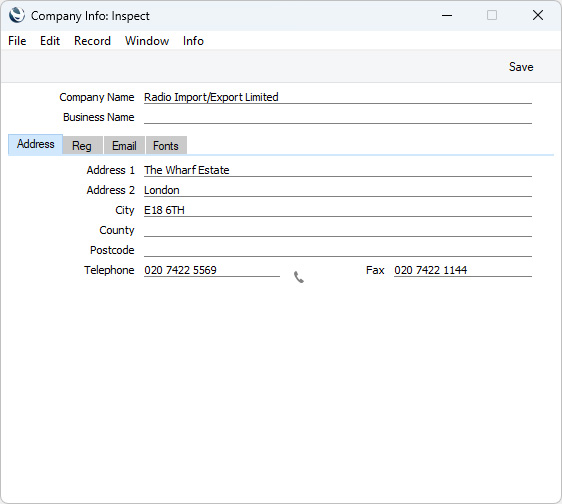
Task: Open the Window menu
Action: [147, 41]
